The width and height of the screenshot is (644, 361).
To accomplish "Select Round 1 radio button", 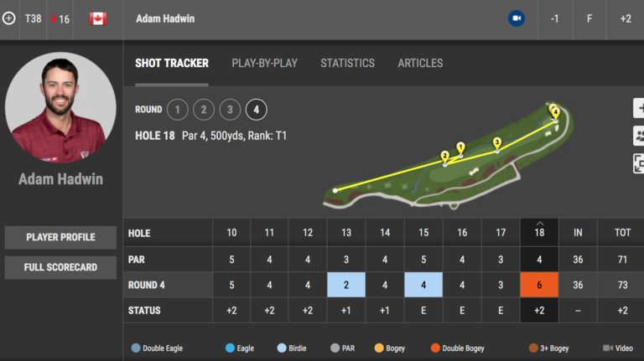I will coord(177,110).
